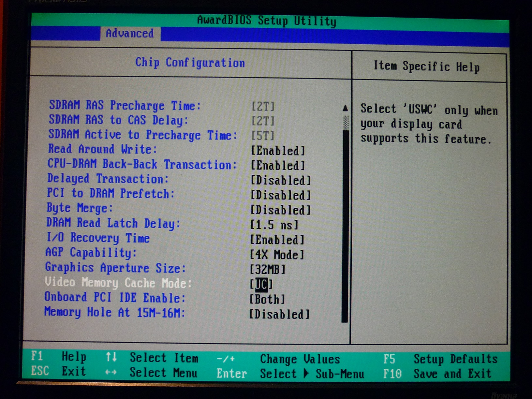The width and height of the screenshot is (532, 399).
Task: Click the F10 Save and Exit hint
Action: (x=437, y=374)
